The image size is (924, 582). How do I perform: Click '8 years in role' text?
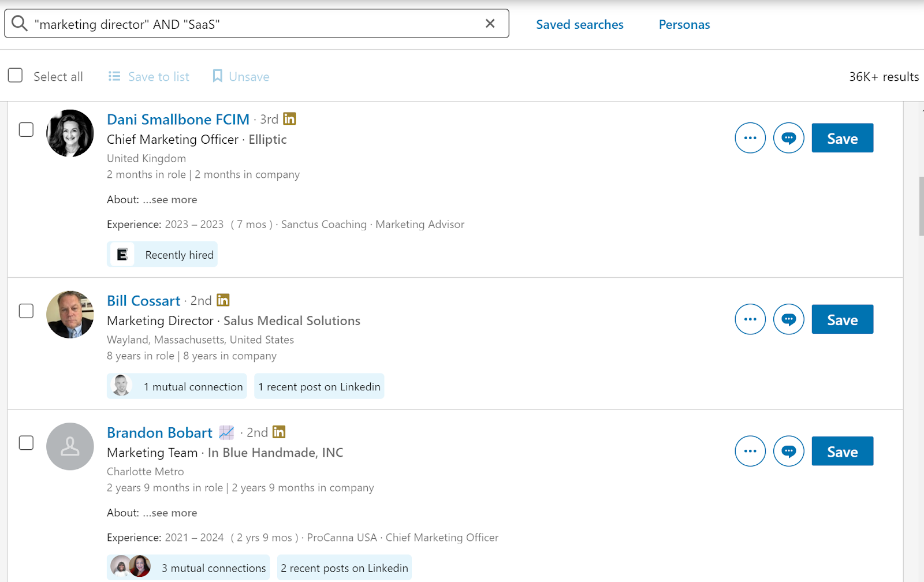(140, 356)
